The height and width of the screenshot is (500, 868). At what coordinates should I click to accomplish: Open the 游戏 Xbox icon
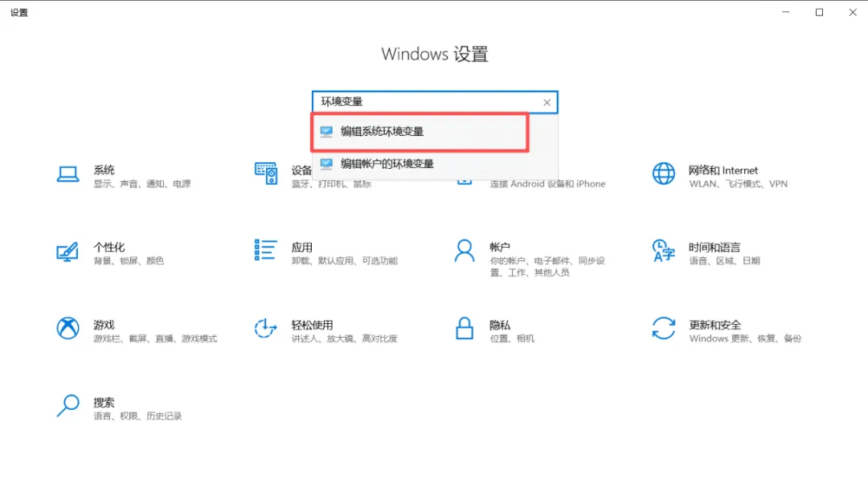click(x=68, y=328)
